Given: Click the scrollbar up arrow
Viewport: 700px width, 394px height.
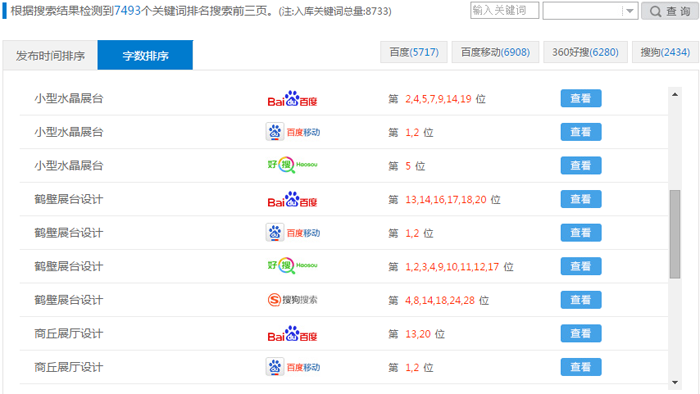Looking at the screenshot, I should (x=675, y=94).
